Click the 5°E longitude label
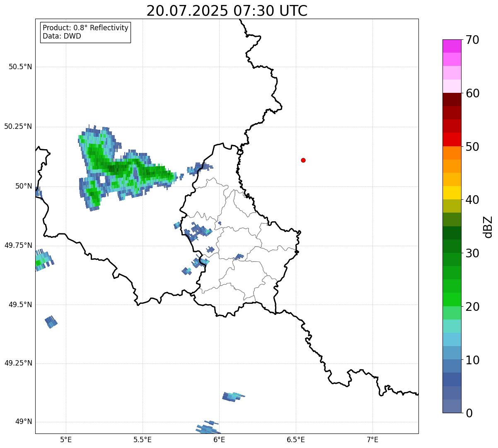The width and height of the screenshot is (498, 448). click(66, 440)
